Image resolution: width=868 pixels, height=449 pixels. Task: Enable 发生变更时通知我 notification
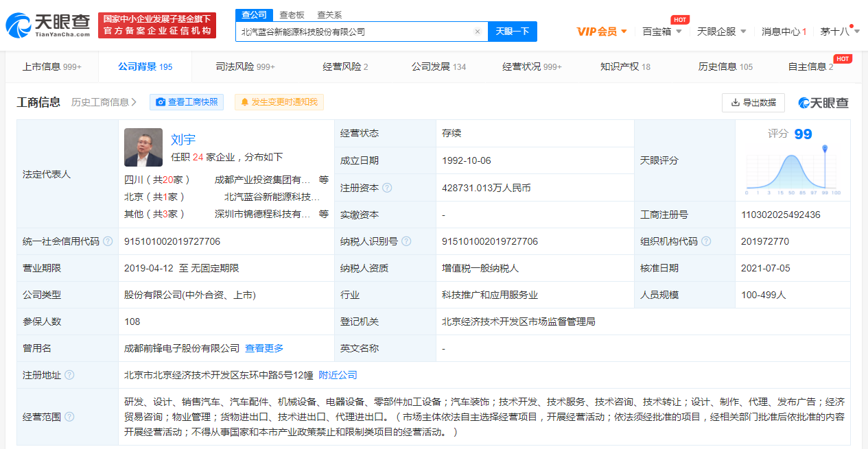(279, 102)
